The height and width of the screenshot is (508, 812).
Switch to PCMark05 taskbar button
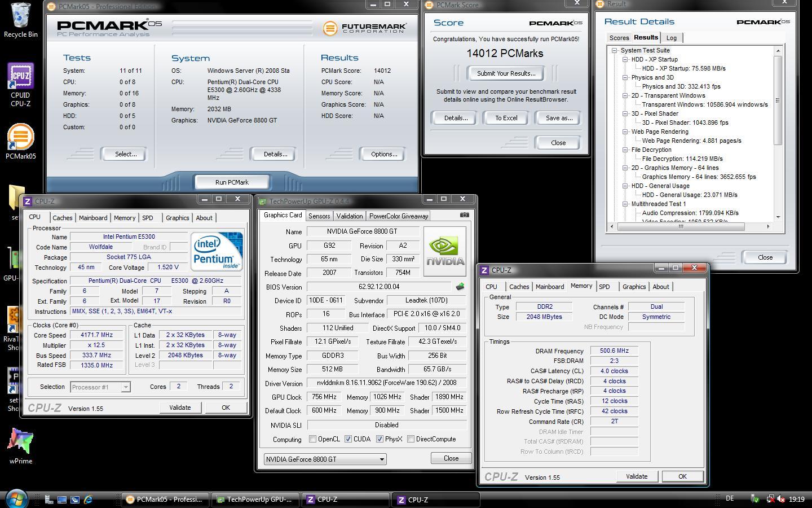(x=165, y=500)
